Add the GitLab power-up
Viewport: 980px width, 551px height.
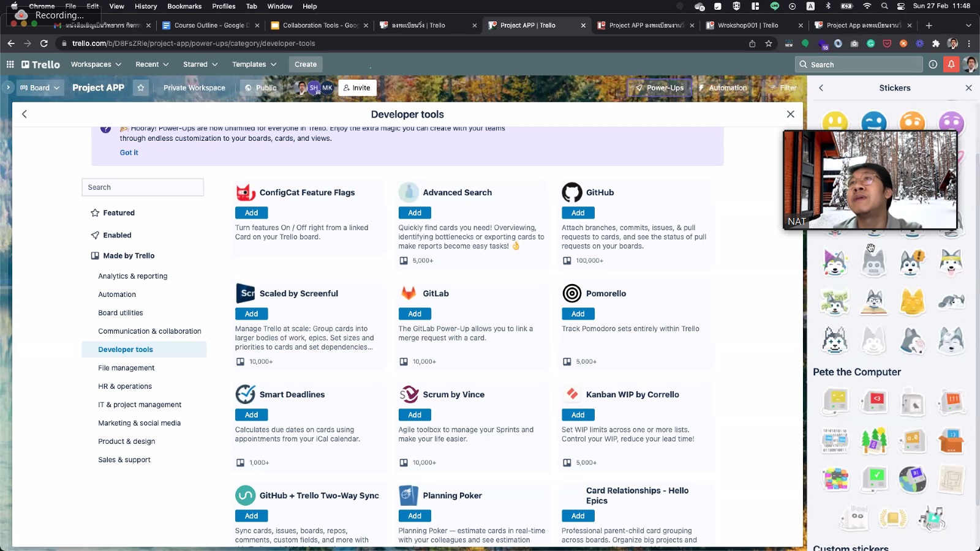pos(415,313)
